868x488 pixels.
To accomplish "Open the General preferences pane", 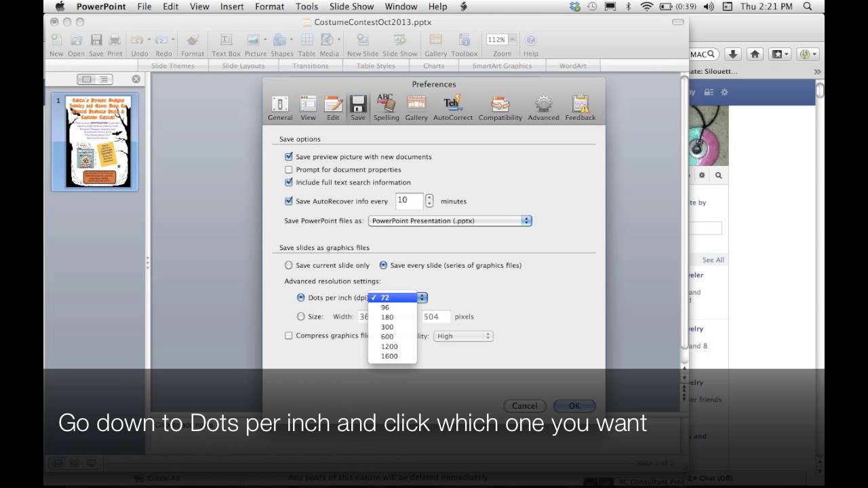I will click(279, 108).
